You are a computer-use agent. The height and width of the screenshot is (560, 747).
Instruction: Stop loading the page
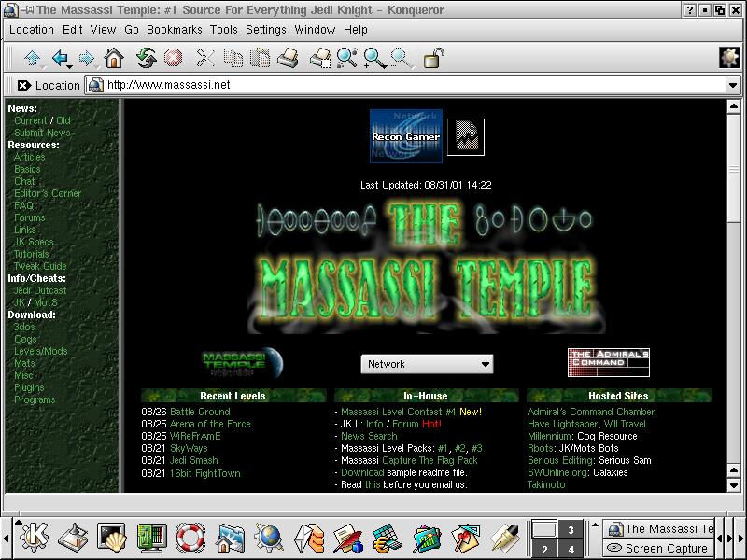coord(173,58)
